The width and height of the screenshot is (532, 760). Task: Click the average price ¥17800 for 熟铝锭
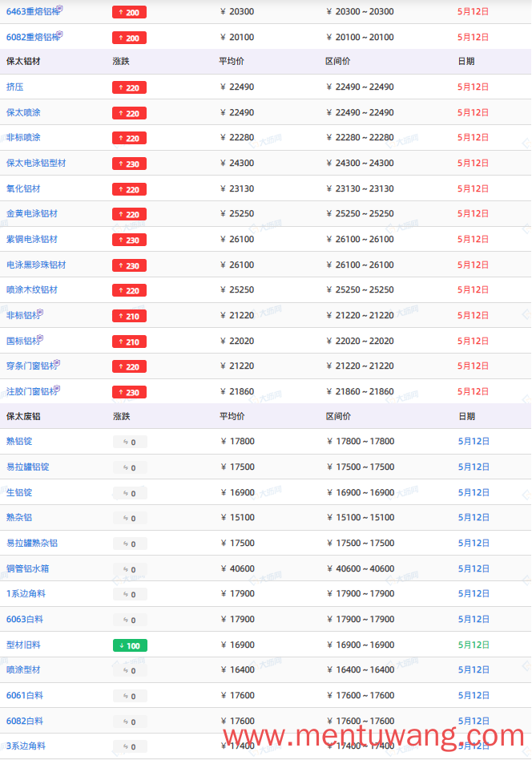coord(237,442)
